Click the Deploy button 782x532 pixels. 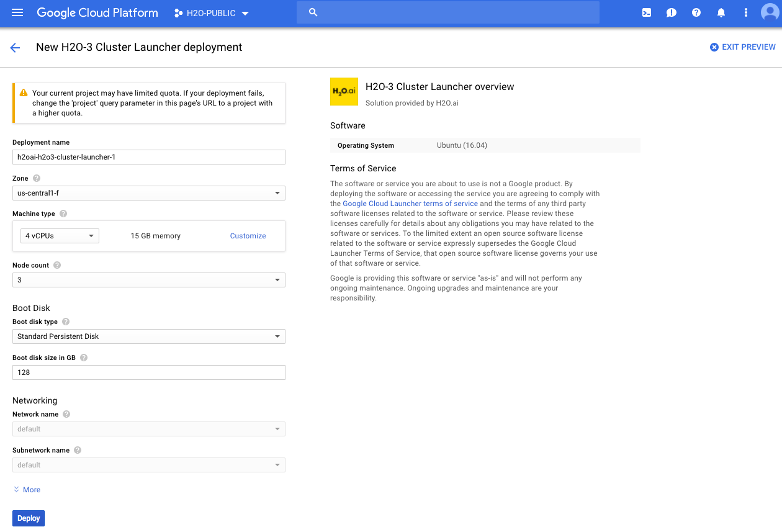coord(28,518)
